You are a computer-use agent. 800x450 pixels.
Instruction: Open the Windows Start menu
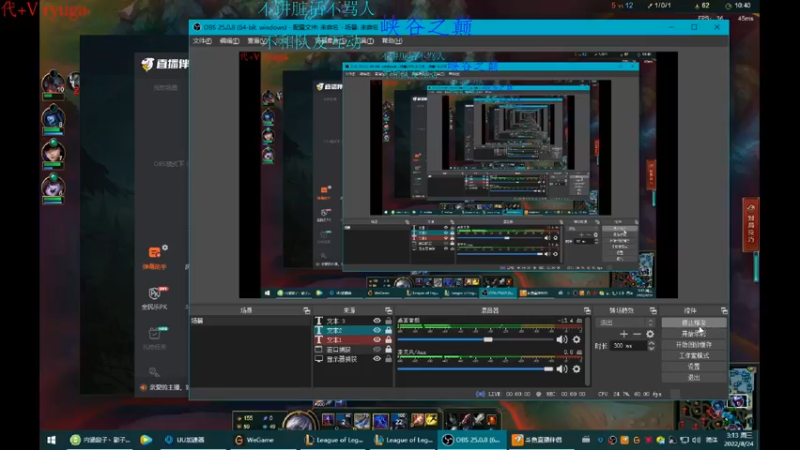[51, 440]
